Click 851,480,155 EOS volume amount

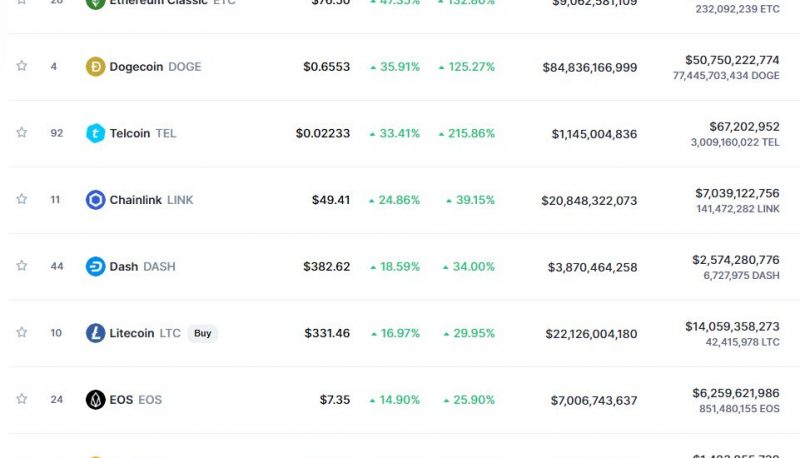[739, 409]
